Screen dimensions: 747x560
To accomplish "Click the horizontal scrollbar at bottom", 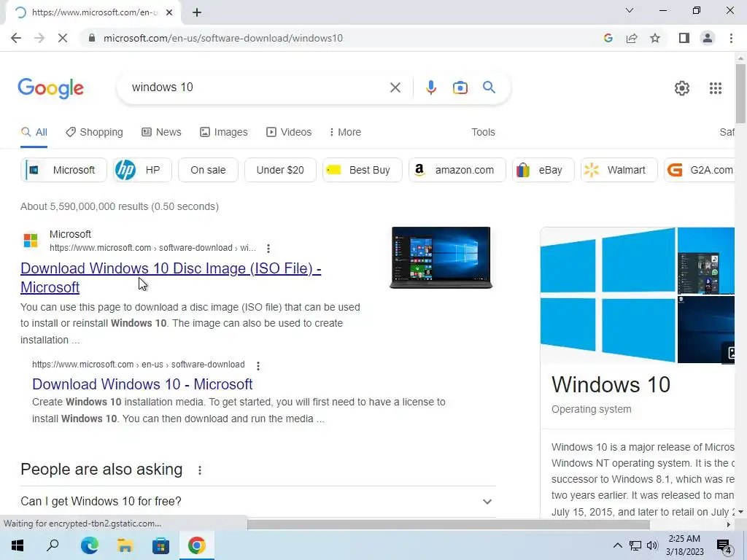I will [449, 524].
